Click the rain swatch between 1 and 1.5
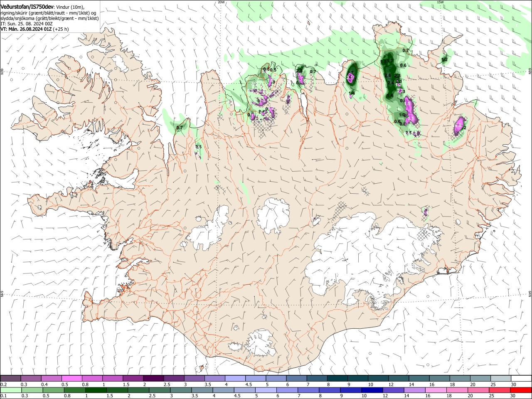Screen dimensions: 532x399 coord(96,390)
